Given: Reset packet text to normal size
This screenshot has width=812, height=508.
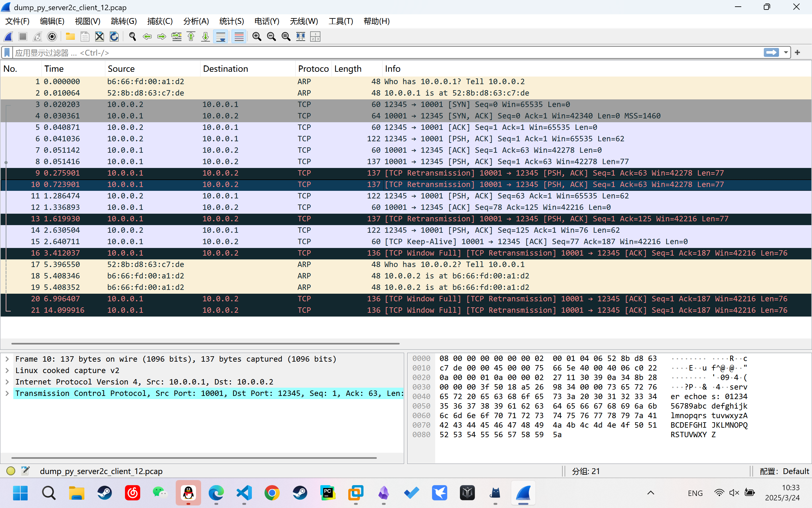Looking at the screenshot, I should tap(286, 37).
